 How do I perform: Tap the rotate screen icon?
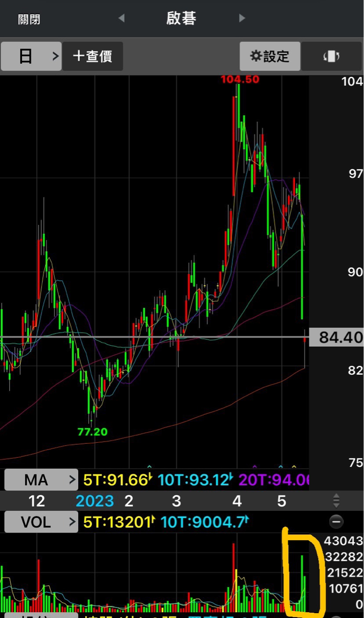click(332, 56)
